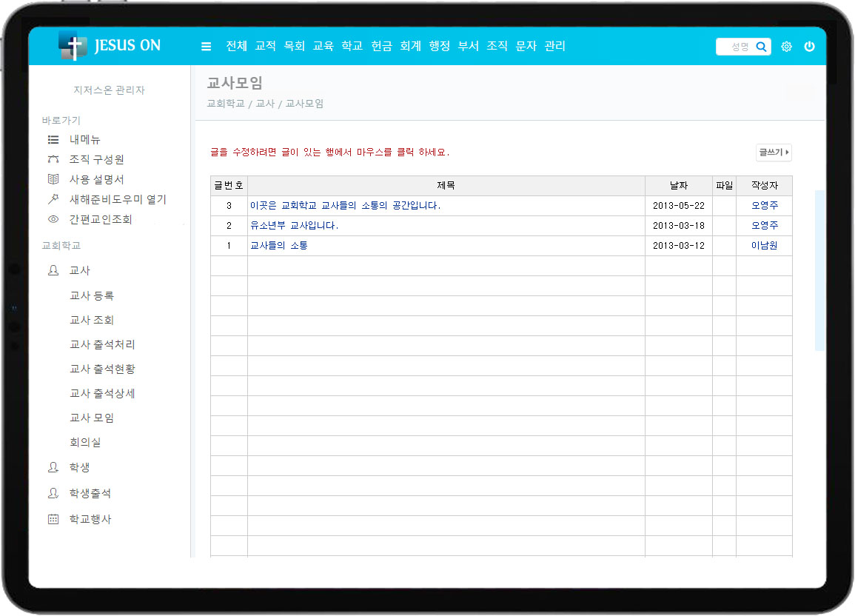
Task: Open 새해준비도우미 열기 shortcut
Action: click(x=117, y=199)
